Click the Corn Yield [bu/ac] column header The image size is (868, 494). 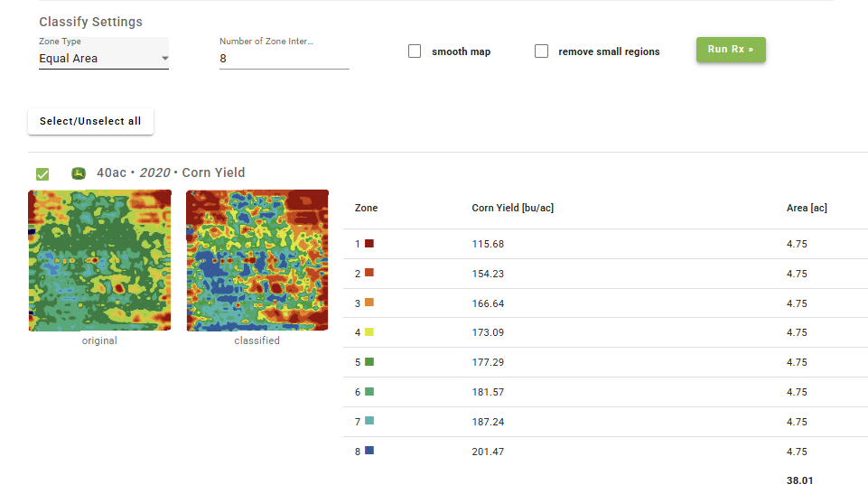tap(513, 208)
